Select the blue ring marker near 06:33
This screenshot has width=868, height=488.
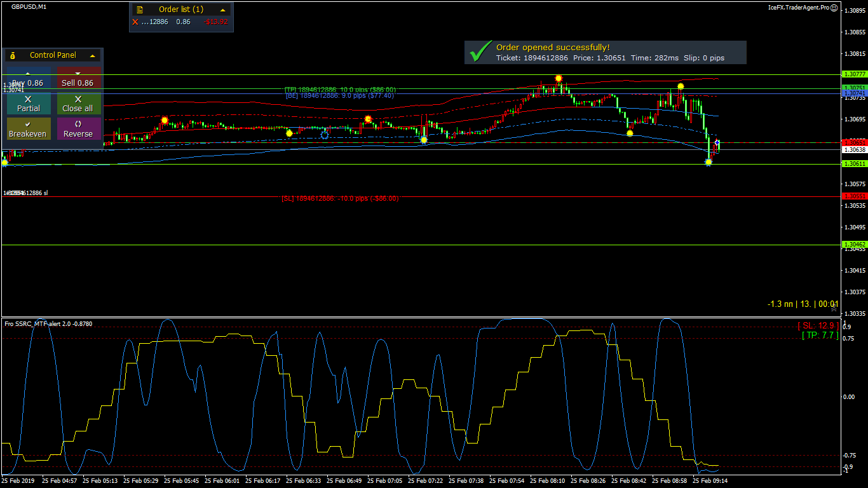pos(325,135)
